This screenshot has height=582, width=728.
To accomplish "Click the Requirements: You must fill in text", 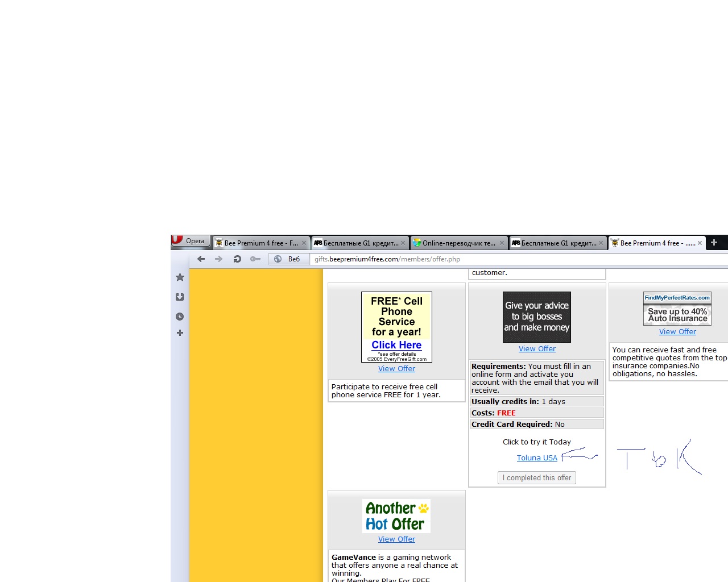I will (535, 379).
